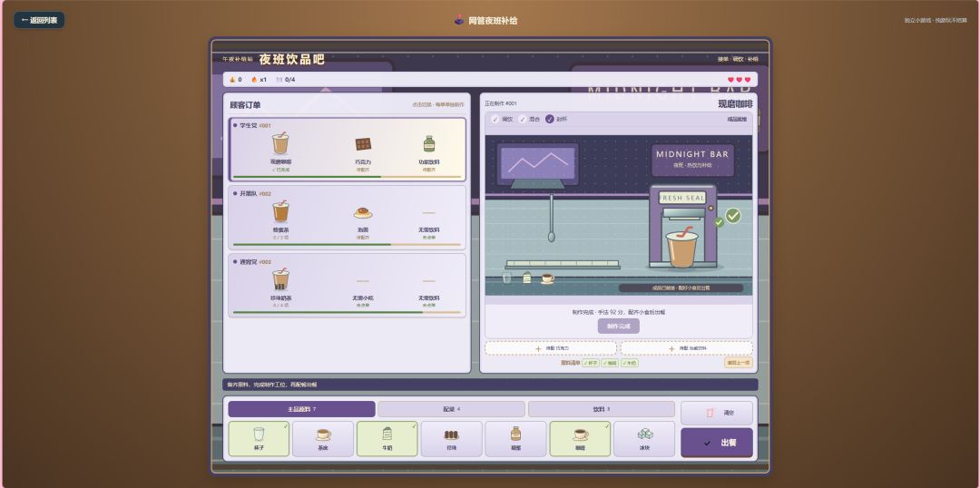980x488 pixels.
Task: Click the first step checkmark in crafting steps
Action: (495, 119)
